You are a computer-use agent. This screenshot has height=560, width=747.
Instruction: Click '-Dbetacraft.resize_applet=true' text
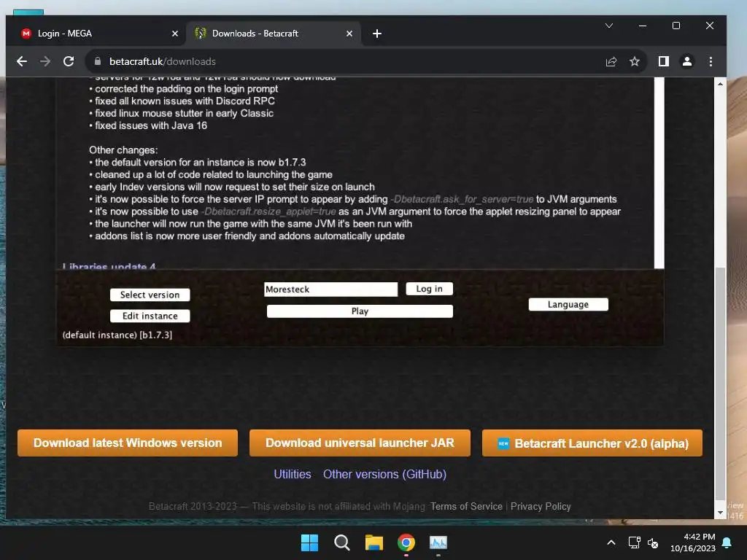[268, 211]
